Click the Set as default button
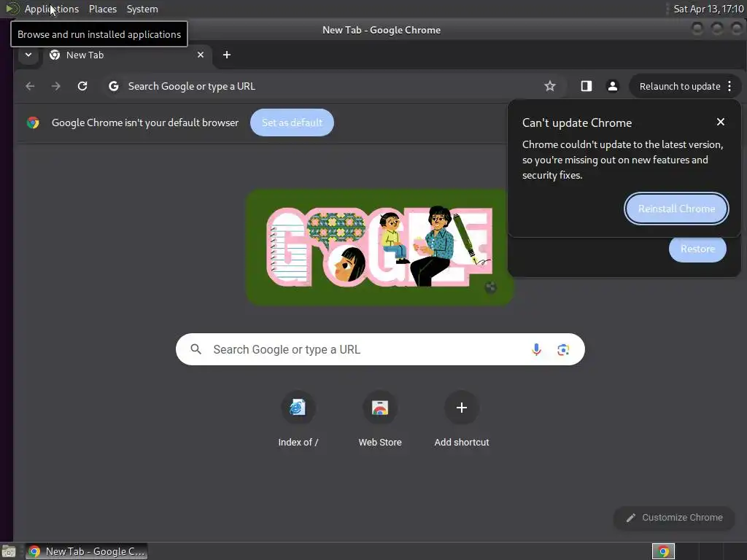Image resolution: width=747 pixels, height=560 pixels. point(292,122)
